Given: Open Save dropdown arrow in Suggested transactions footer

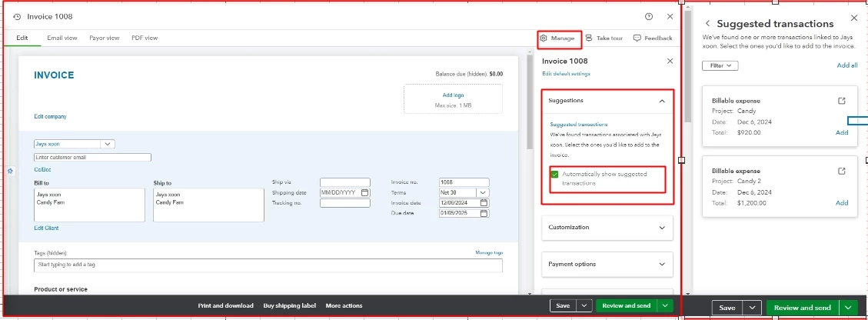Looking at the screenshot, I should click(751, 308).
